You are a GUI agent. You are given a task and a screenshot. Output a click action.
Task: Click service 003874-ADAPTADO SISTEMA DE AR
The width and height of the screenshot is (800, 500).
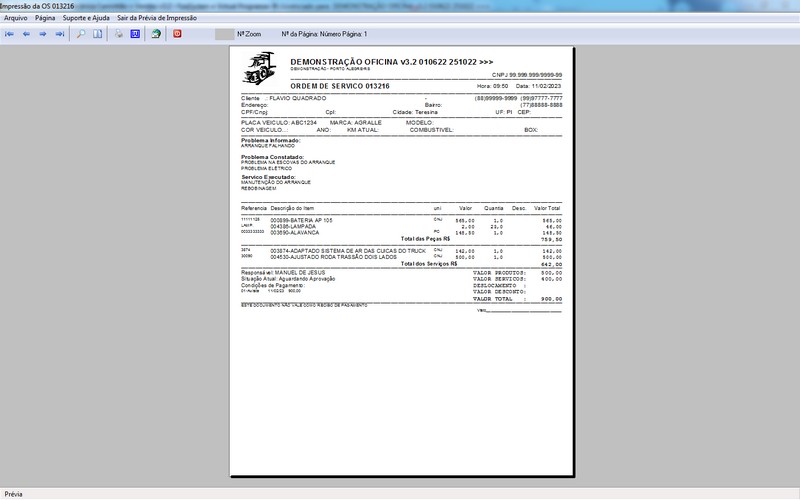348,251
